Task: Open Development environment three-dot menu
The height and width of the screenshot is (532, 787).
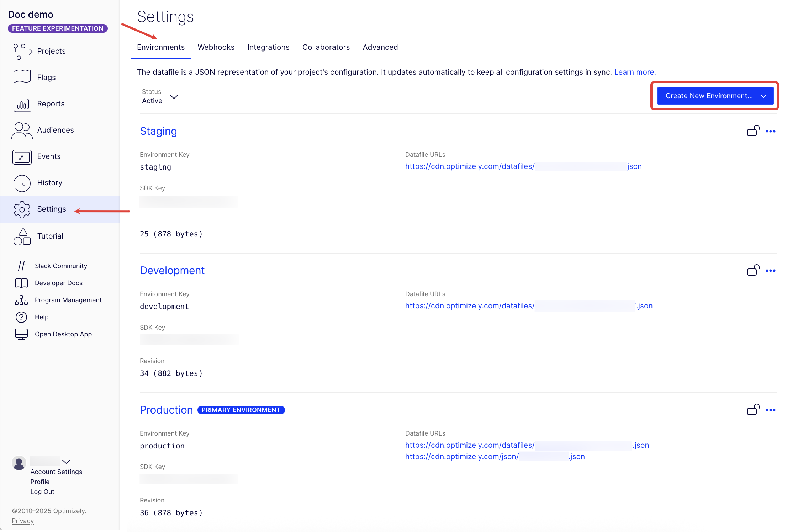Action: (771, 271)
